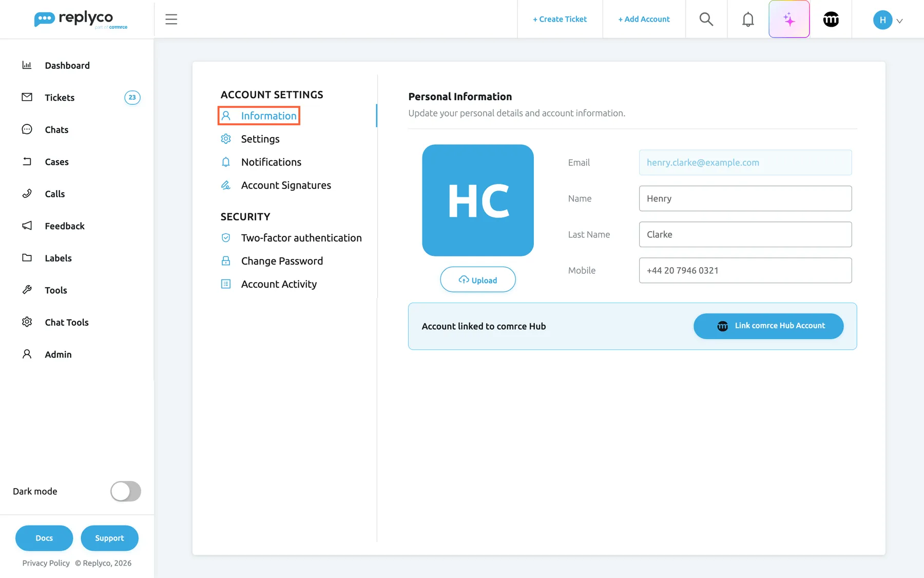Click the Add Account button
924x578 pixels.
[644, 19]
